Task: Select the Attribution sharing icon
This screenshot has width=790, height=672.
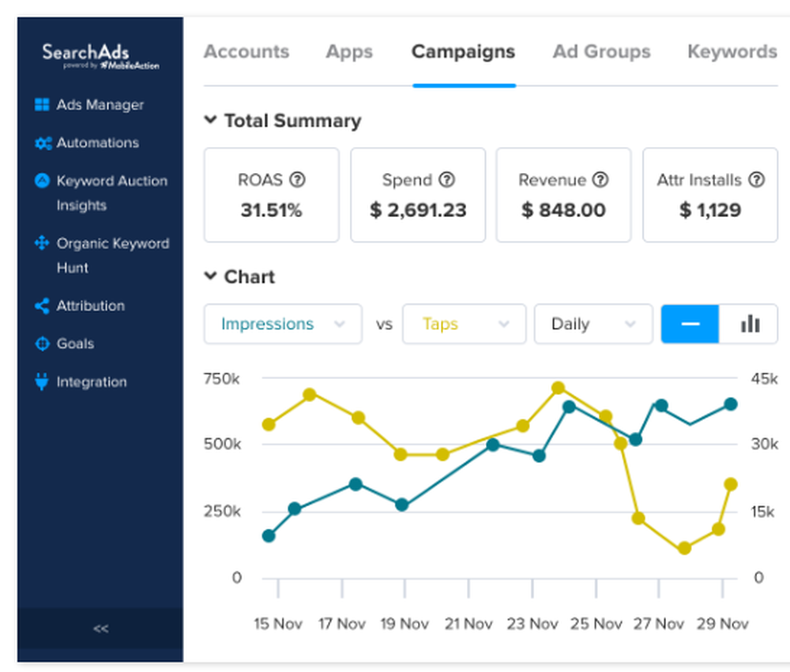Action: coord(90,306)
